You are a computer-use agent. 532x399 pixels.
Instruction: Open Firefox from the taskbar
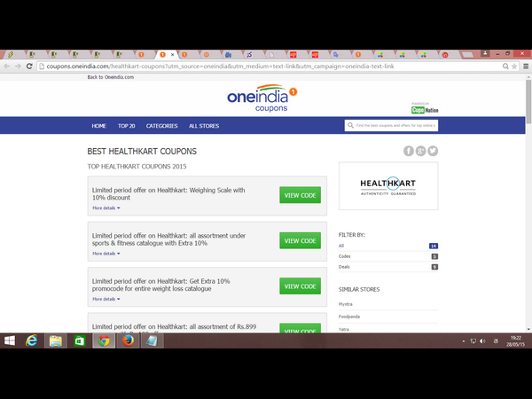128,340
